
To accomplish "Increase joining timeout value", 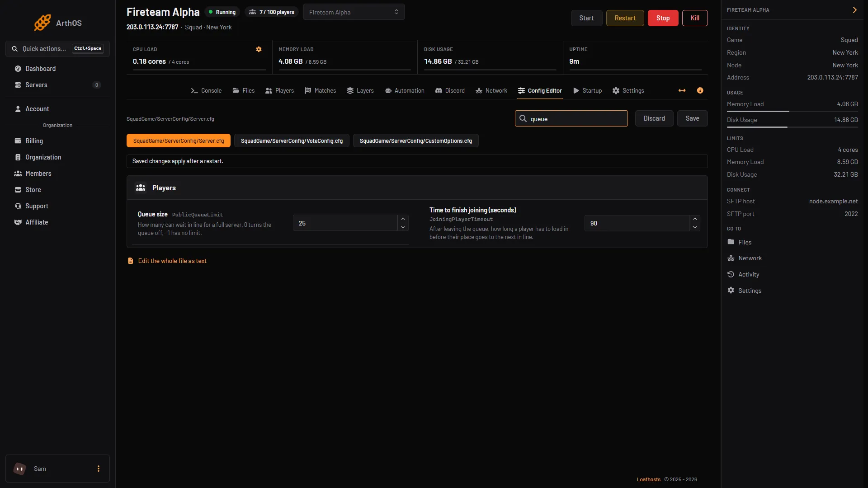I will (694, 219).
